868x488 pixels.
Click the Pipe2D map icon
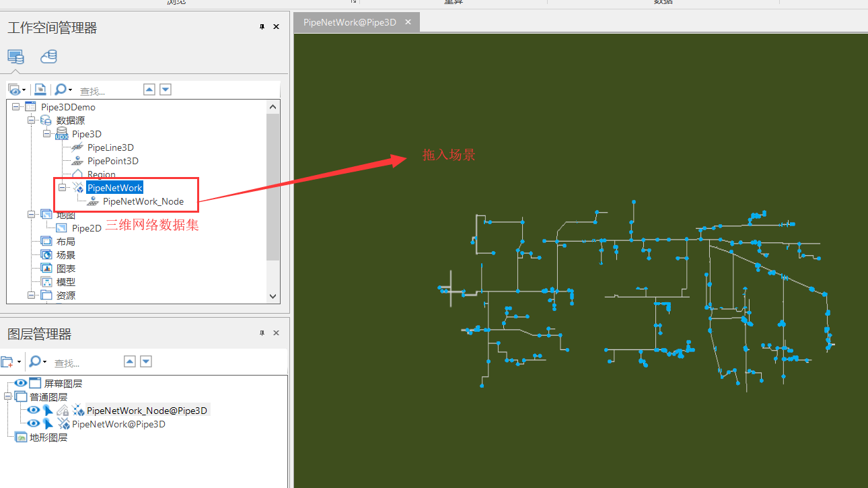61,228
